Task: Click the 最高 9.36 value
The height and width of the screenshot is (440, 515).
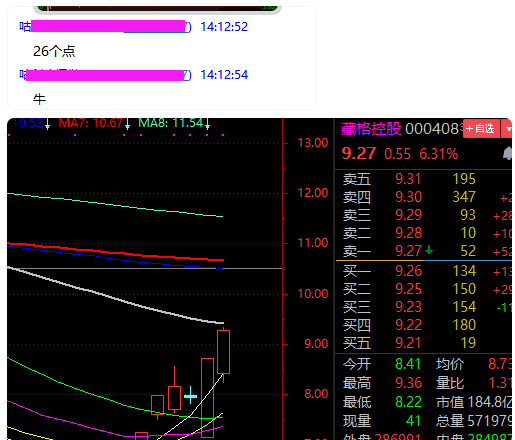Action: pos(408,383)
